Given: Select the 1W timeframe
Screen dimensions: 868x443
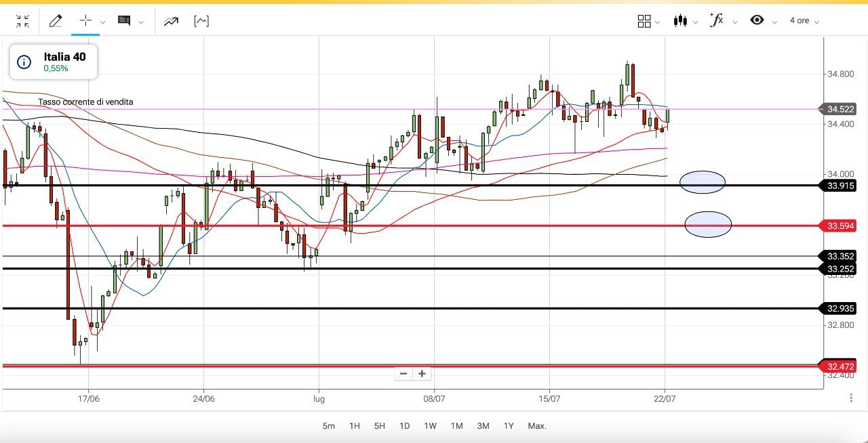Looking at the screenshot, I should (431, 426).
